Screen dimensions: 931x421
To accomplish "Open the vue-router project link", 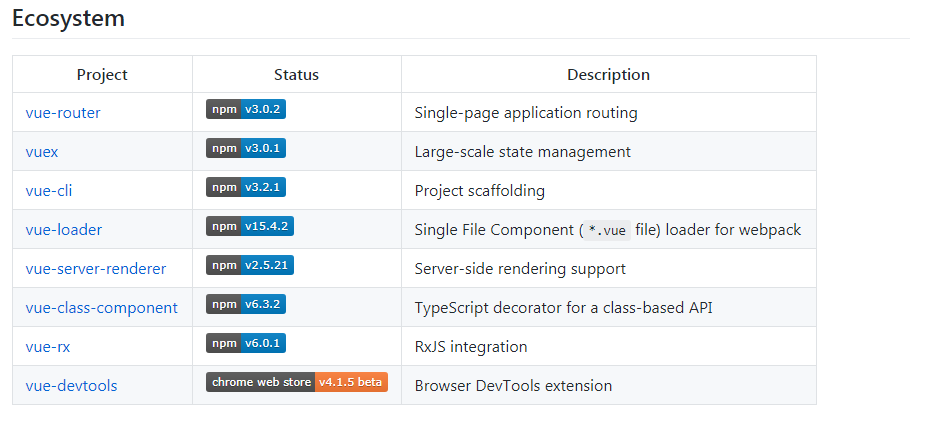I will [x=63, y=112].
